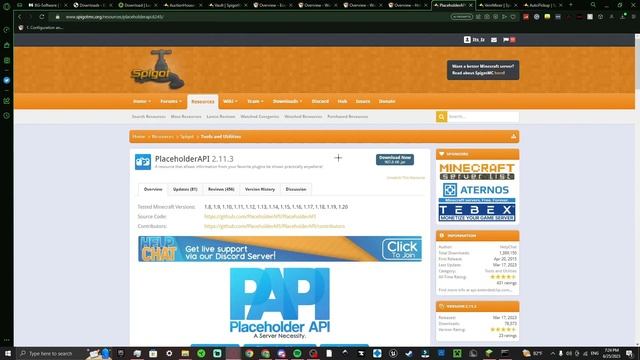Show hidden system tray icons chevron

553,353
